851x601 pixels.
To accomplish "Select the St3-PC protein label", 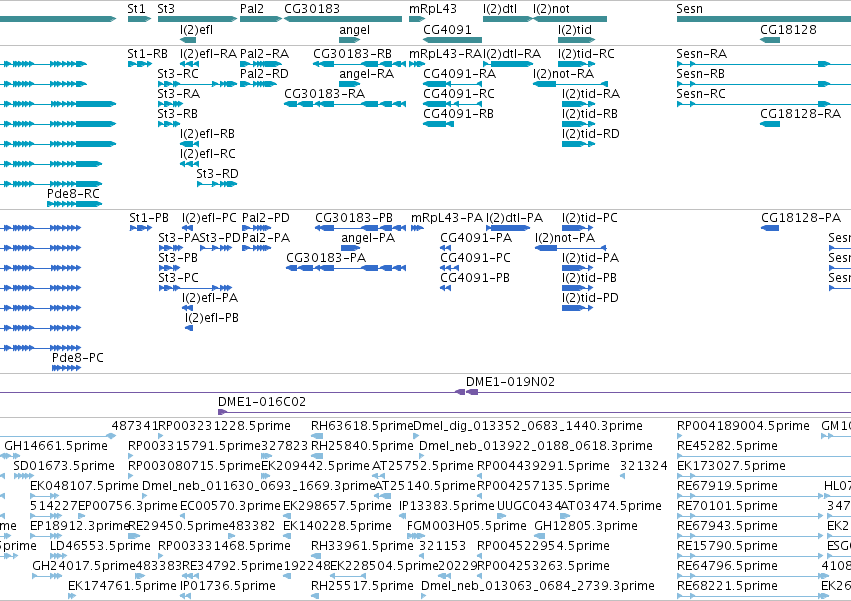I will click(x=178, y=278).
